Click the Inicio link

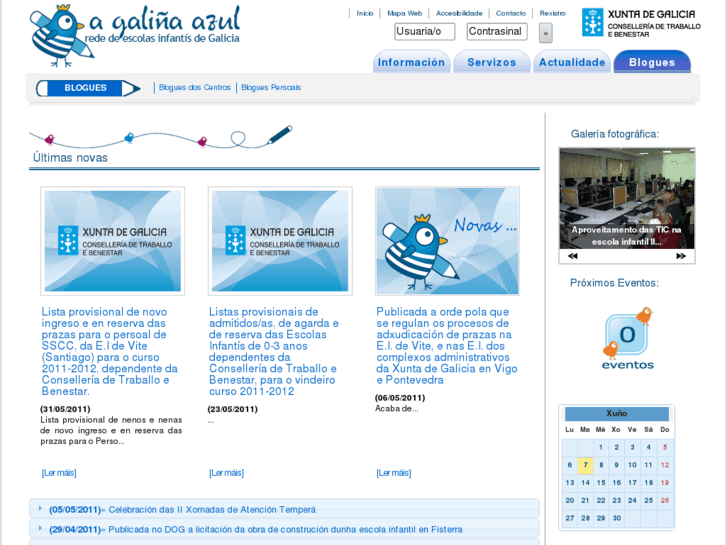[x=364, y=13]
